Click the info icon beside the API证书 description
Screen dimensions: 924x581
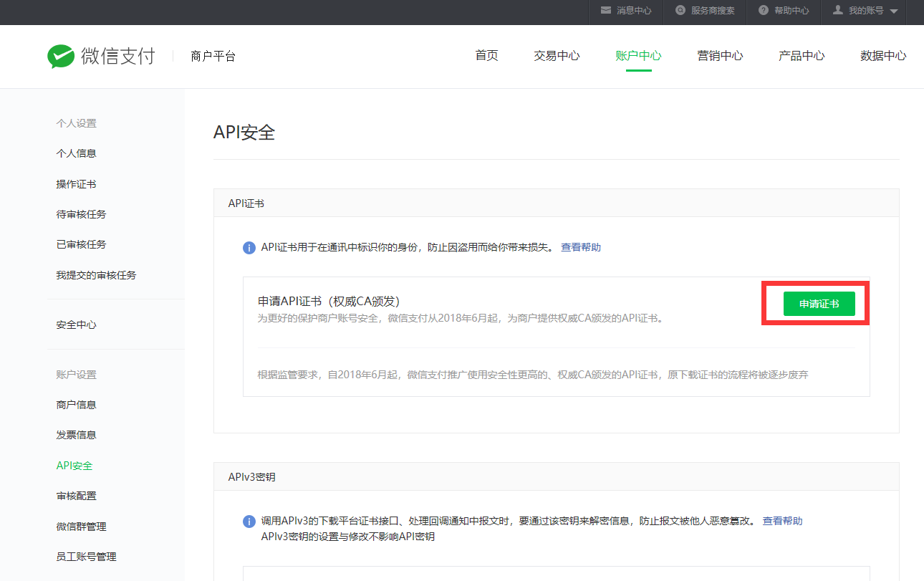click(249, 248)
